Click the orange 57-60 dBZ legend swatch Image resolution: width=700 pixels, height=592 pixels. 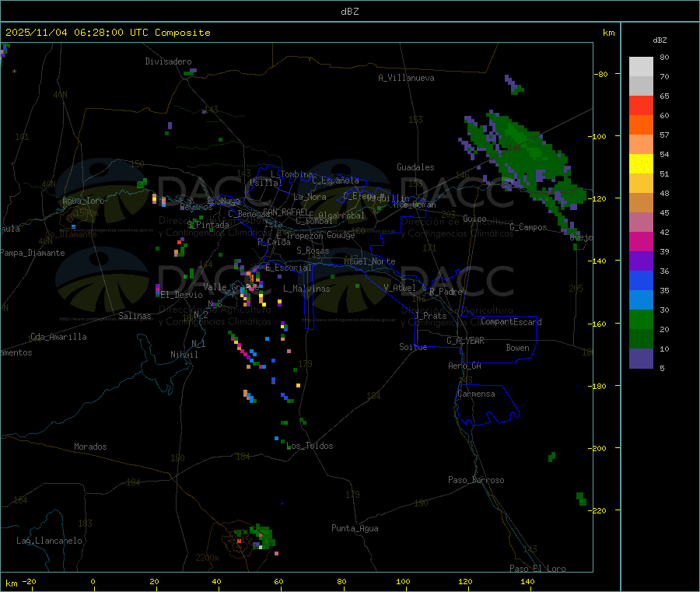click(x=641, y=125)
